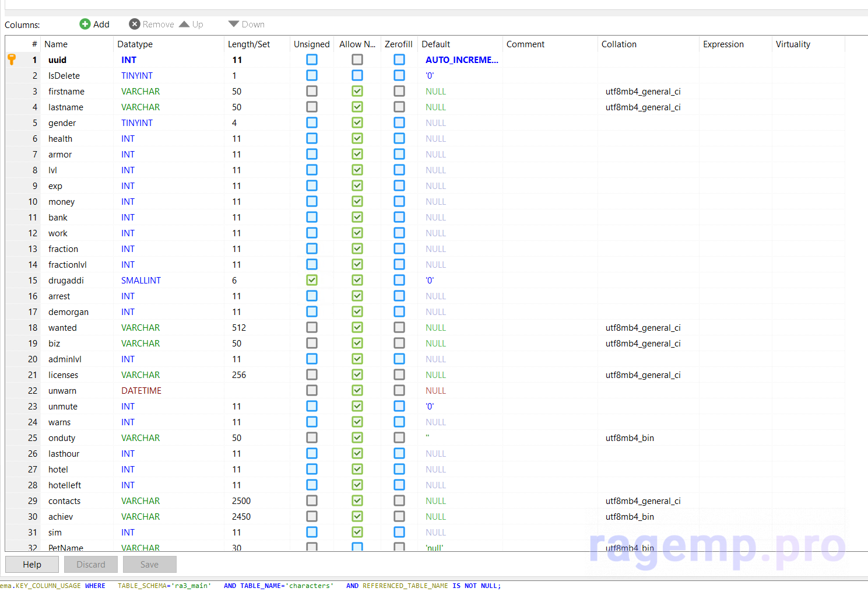Toggle Zerofill for unwarn row
868x595 pixels.
pos(399,390)
